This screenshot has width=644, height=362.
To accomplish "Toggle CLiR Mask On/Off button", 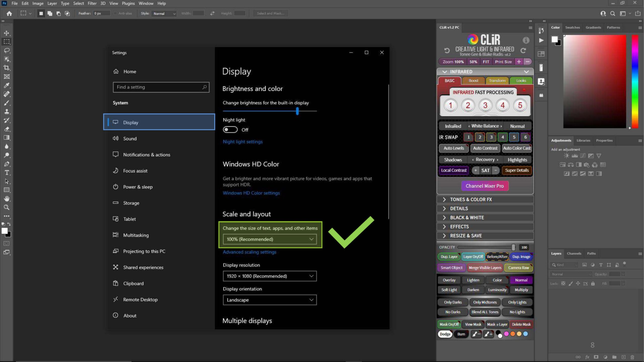I will 449,324.
